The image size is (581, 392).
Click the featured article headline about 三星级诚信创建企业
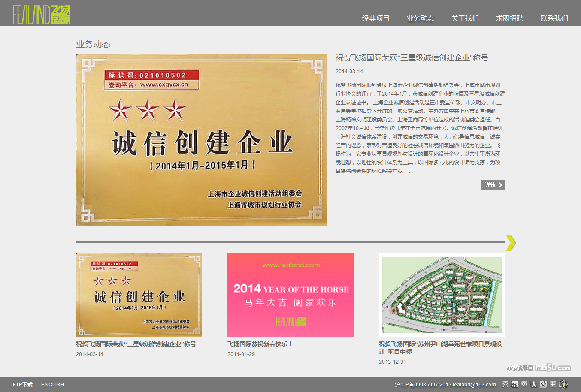click(x=412, y=58)
